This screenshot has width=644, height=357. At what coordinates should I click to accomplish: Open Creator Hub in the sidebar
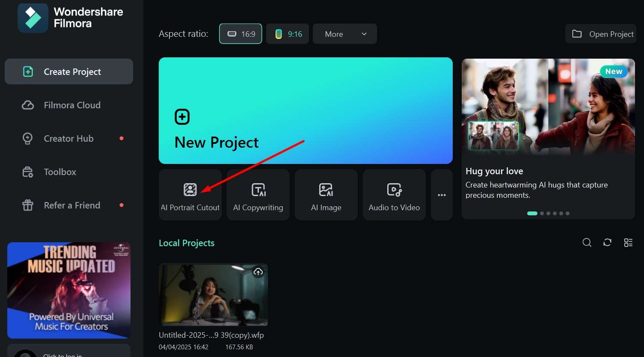69,138
